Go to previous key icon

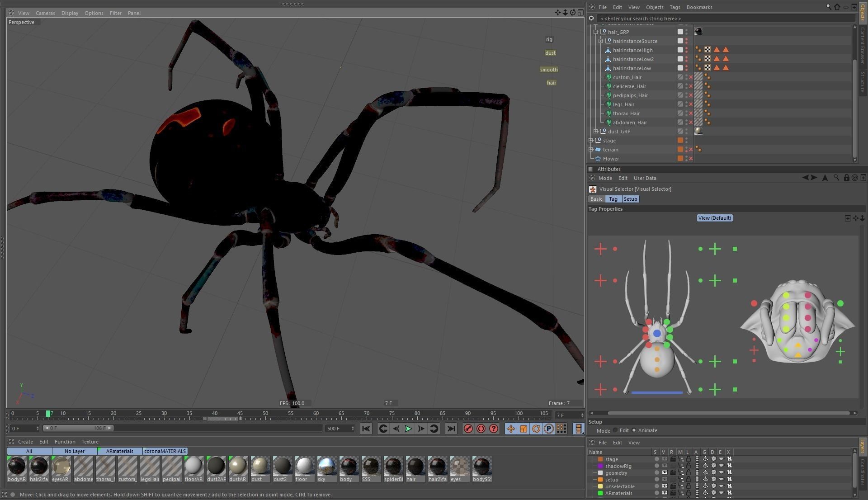click(383, 429)
